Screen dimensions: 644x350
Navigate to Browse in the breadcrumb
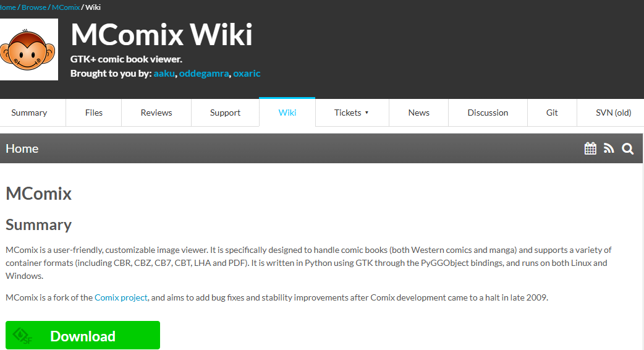pyautogui.click(x=33, y=7)
